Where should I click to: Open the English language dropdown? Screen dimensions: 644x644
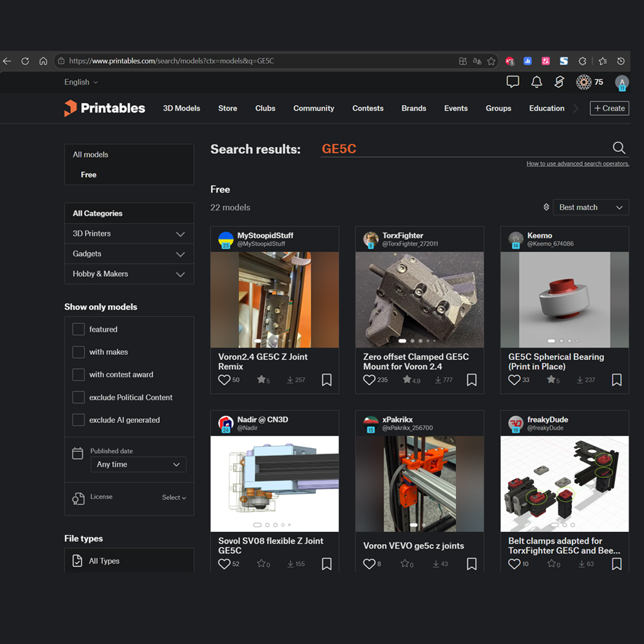pyautogui.click(x=81, y=82)
